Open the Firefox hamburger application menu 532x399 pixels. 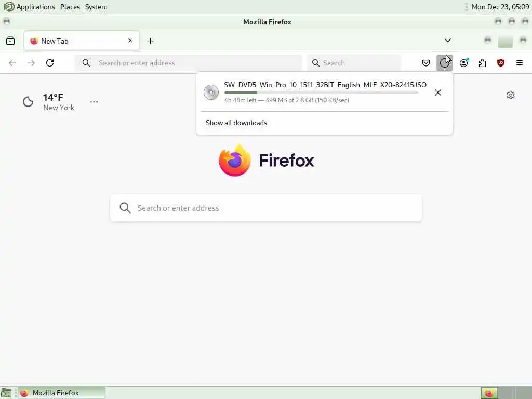tap(519, 63)
